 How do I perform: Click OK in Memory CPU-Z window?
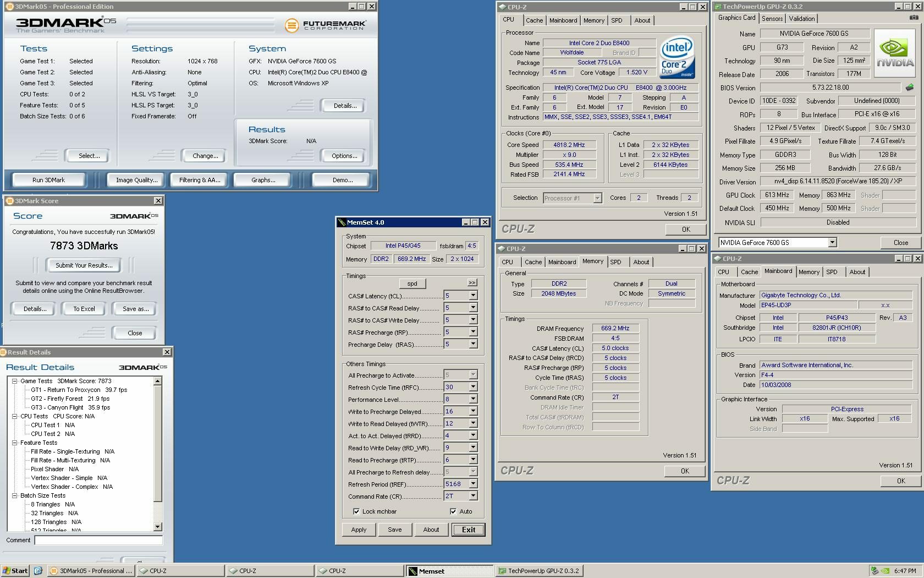click(685, 471)
